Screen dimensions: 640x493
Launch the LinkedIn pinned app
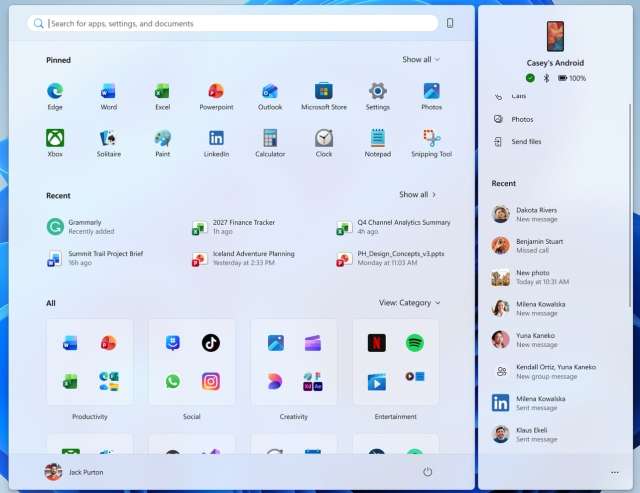pyautogui.click(x=216, y=143)
